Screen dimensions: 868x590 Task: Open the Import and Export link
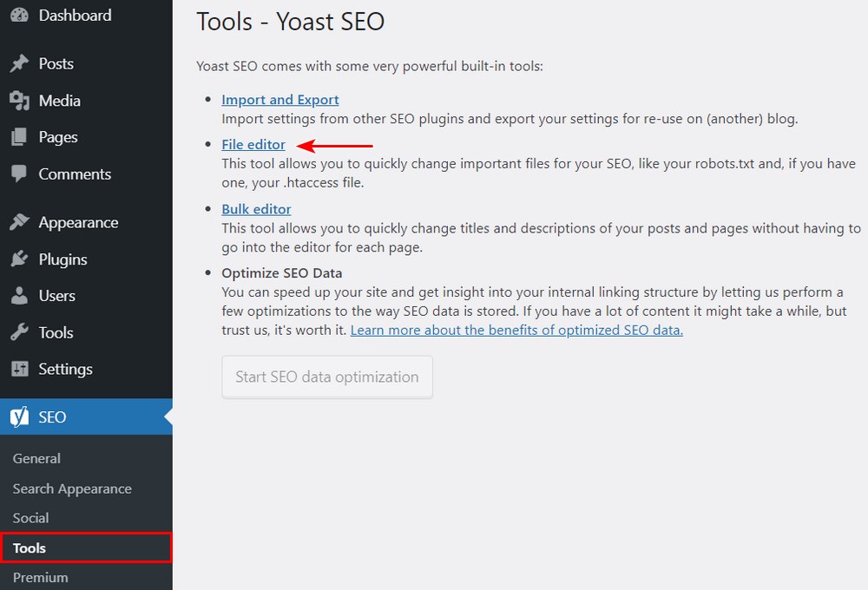click(x=280, y=100)
